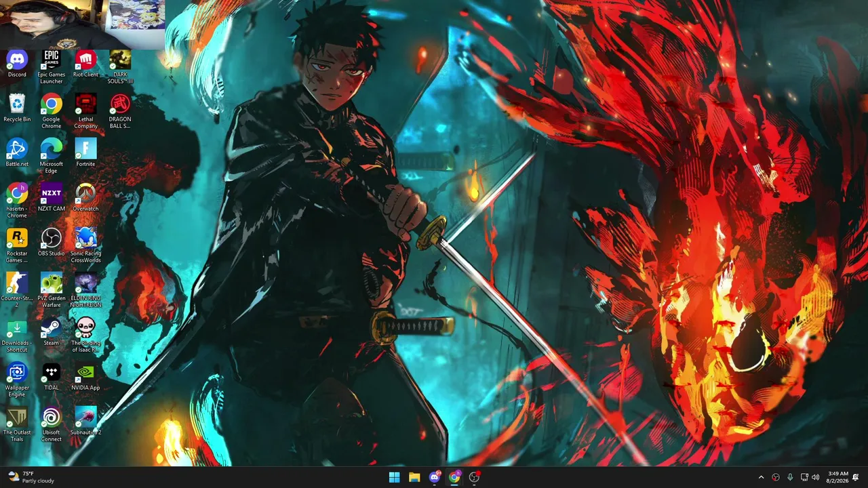This screenshot has width=868, height=488.
Task: Select the NVIDIA App desktop icon
Action: (x=85, y=378)
